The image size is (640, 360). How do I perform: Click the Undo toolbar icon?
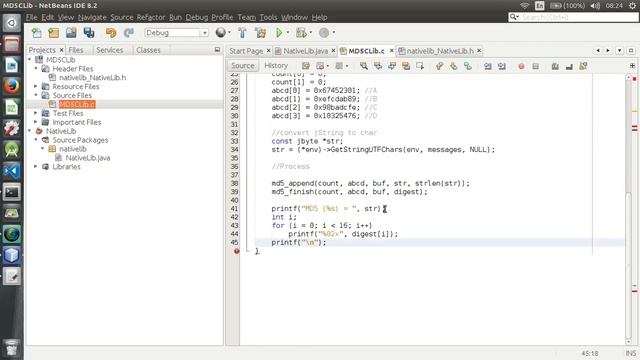pos(111,33)
